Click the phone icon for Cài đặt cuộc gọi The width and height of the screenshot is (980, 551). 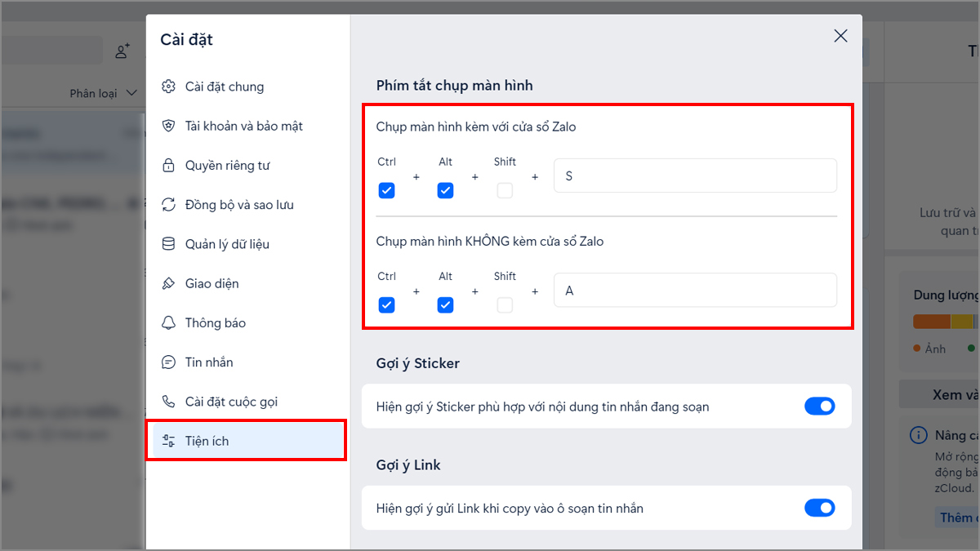coord(169,402)
